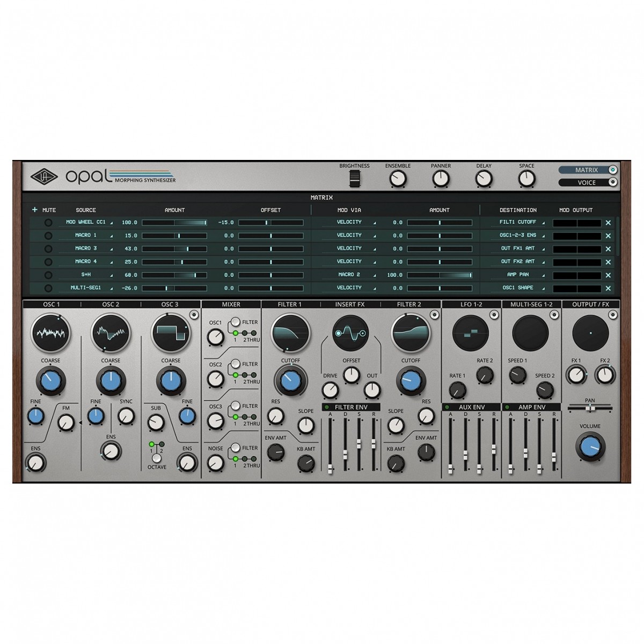Image resolution: width=644 pixels, height=644 pixels.
Task: Click the OSC 3 waveform display
Action: [171, 333]
